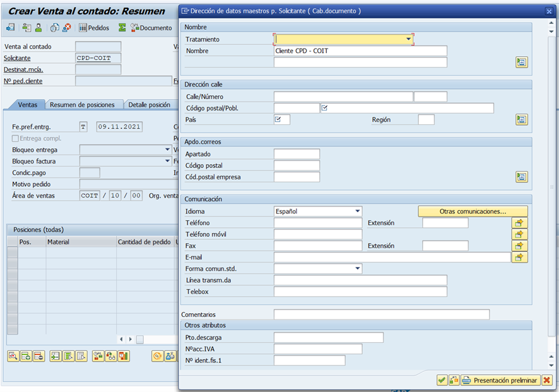The width and height of the screenshot is (559, 392).
Task: Click the Nº ident.fis.1 input field
Action: point(309,360)
